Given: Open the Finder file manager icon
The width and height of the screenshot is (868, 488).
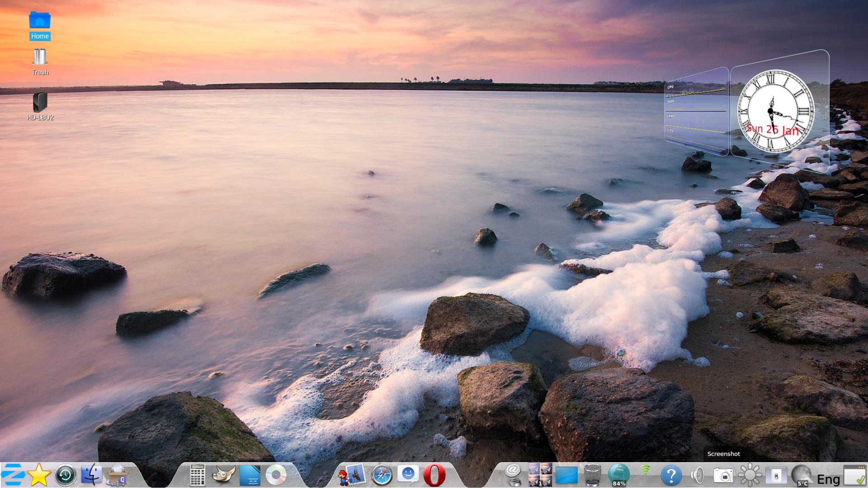Looking at the screenshot, I should click(x=92, y=475).
